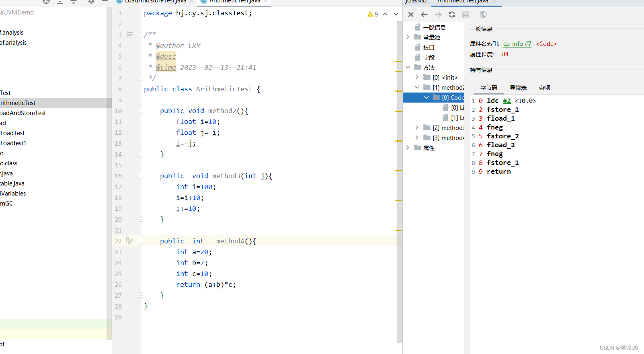This screenshot has height=354, width=644.
Task: Click the 方法 folder icon
Action: pyautogui.click(x=418, y=67)
